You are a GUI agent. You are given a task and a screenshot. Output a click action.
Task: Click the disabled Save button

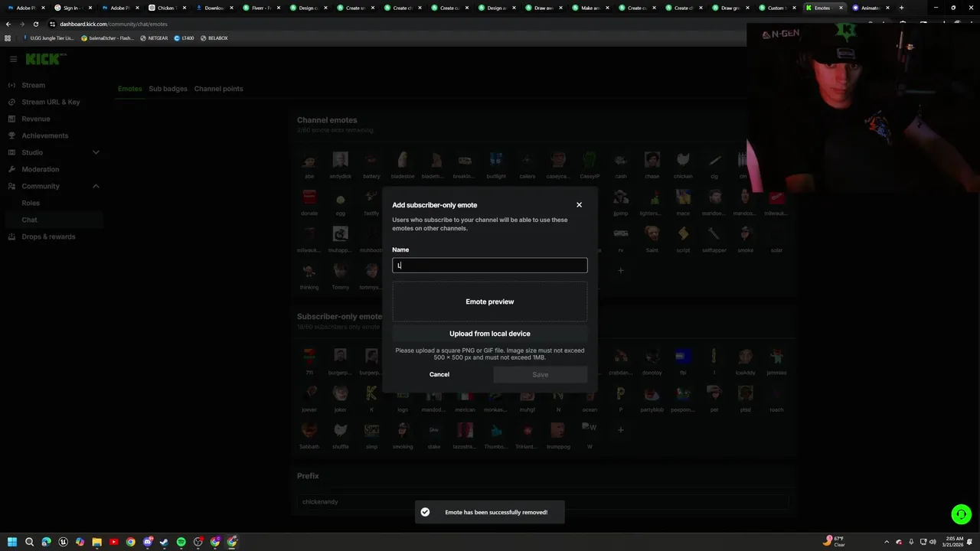pos(541,374)
